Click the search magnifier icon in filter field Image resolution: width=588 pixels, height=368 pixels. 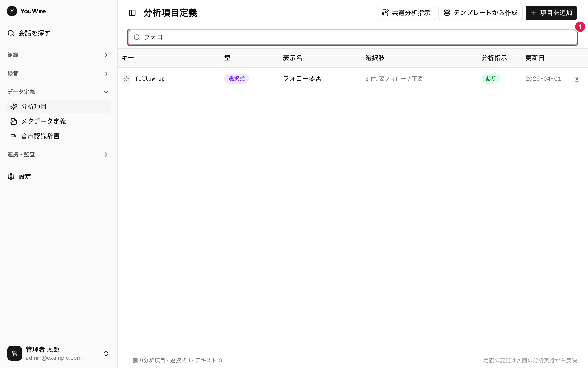point(137,37)
